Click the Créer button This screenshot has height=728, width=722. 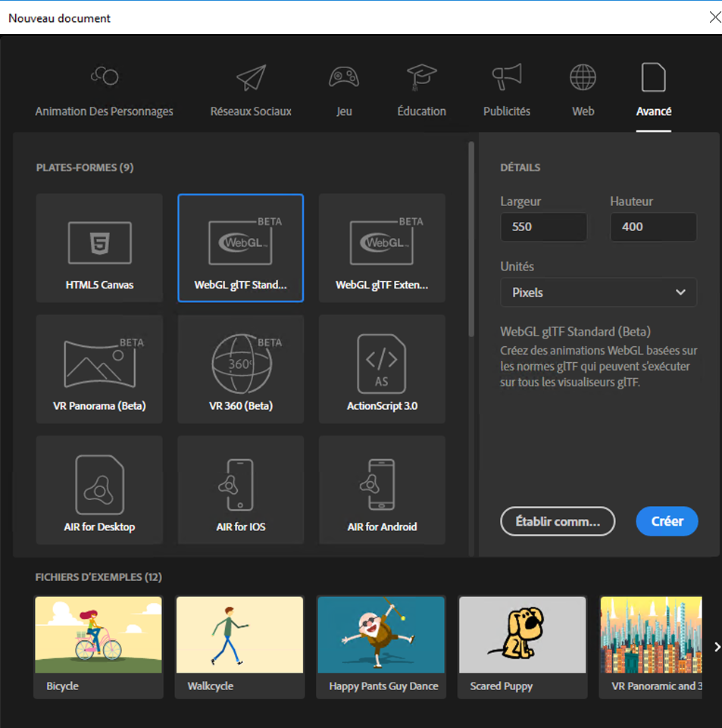click(x=666, y=521)
